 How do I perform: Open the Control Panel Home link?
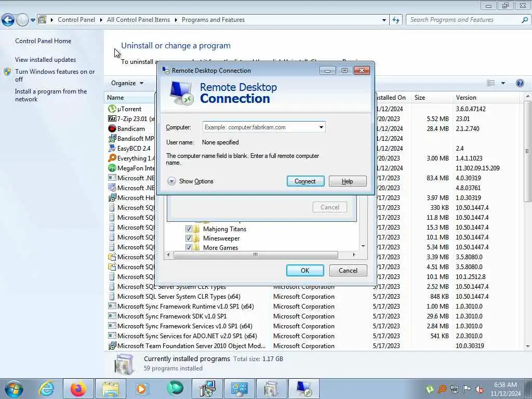[x=43, y=41]
